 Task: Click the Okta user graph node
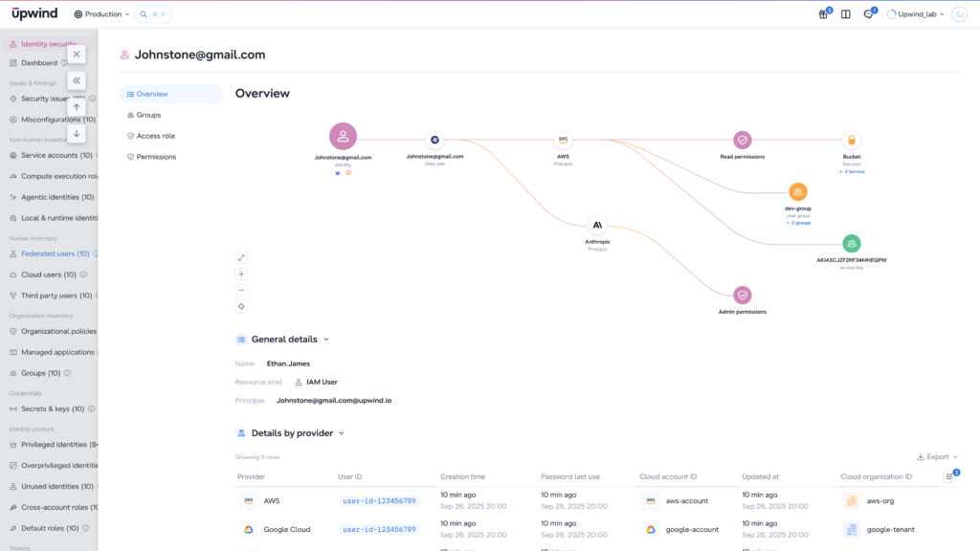[x=434, y=140]
